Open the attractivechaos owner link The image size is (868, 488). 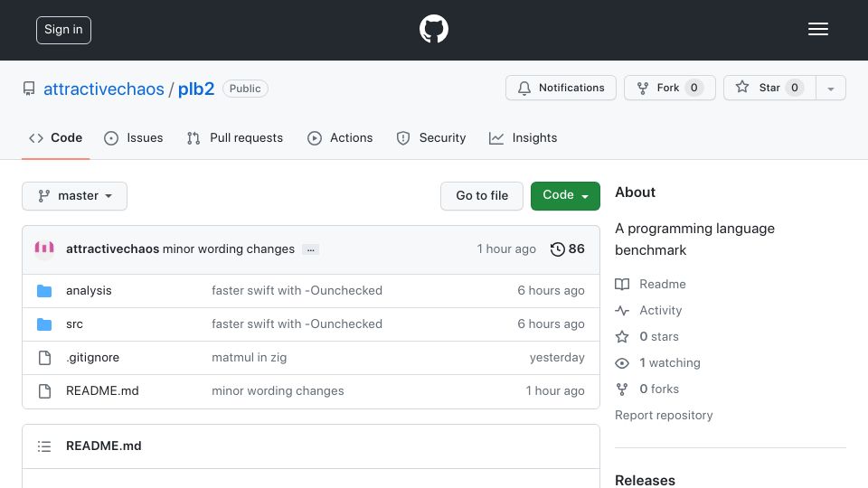click(104, 89)
